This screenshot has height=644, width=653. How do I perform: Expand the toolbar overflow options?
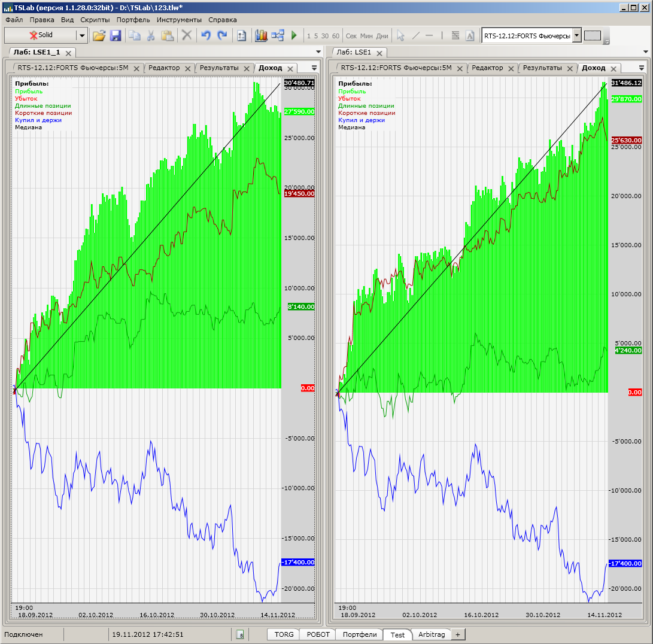click(607, 42)
